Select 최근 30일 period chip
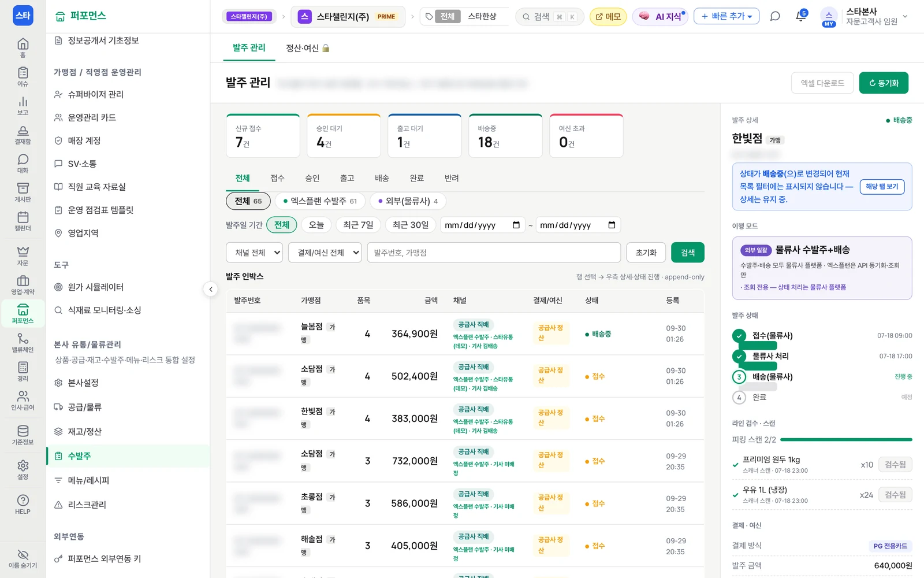This screenshot has width=924, height=578. point(411,225)
